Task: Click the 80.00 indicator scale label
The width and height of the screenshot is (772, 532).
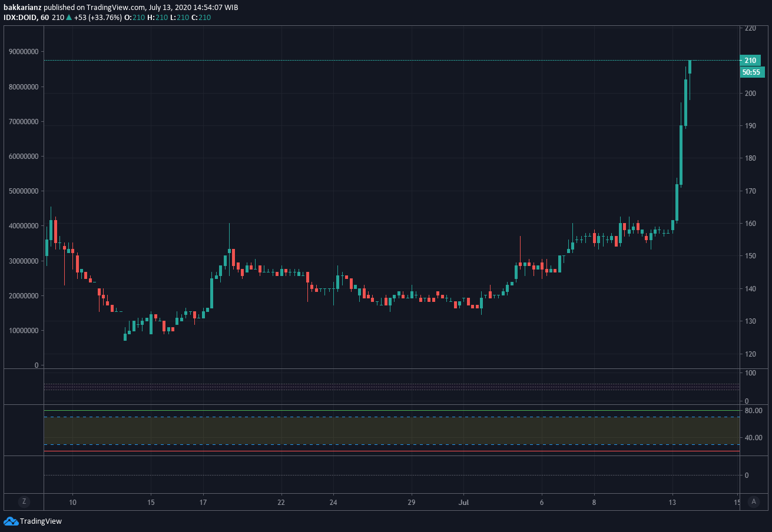Action: 753,410
